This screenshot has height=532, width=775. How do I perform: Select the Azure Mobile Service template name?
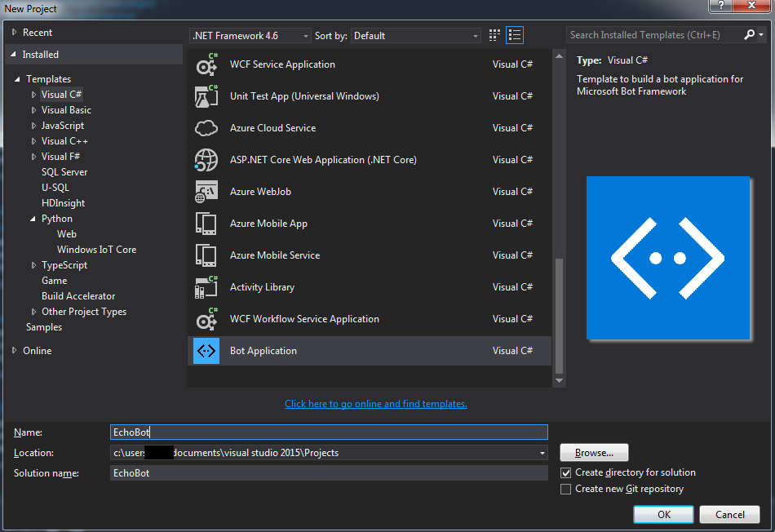point(275,255)
